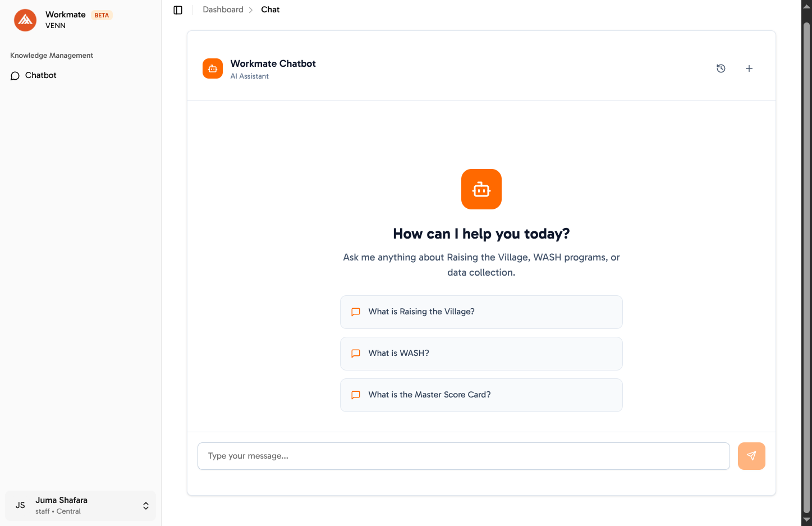The image size is (812, 526).
Task: Click the "AI Assistant" subtitle
Action: click(250, 76)
